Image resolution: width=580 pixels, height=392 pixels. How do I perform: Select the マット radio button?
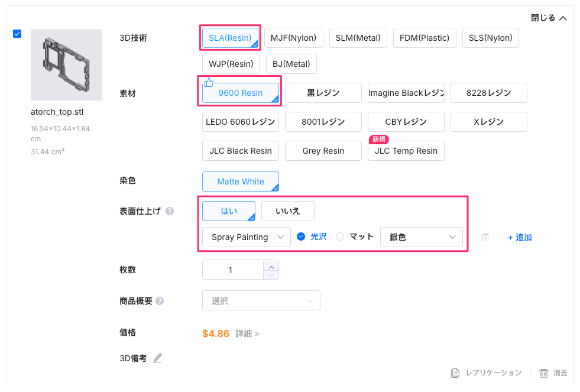click(340, 237)
